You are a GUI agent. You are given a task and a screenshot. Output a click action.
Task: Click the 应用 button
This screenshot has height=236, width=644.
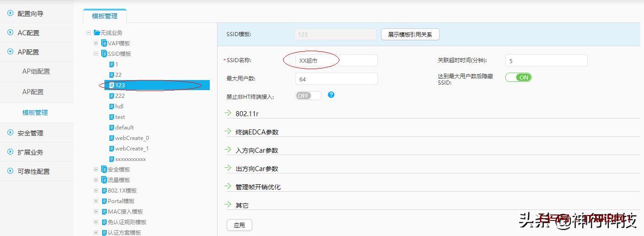[x=239, y=225]
